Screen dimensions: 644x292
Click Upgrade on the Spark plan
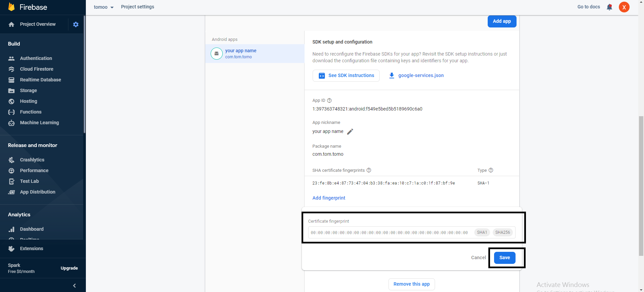[69, 268]
